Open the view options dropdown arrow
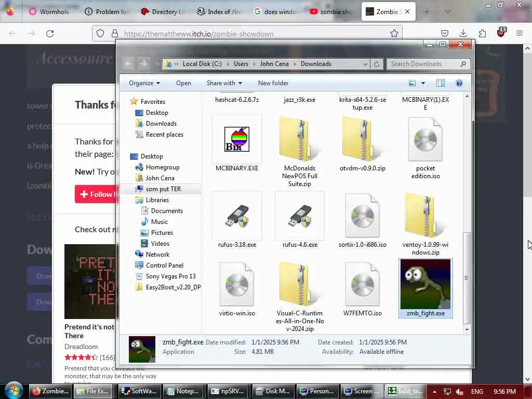 point(423,83)
